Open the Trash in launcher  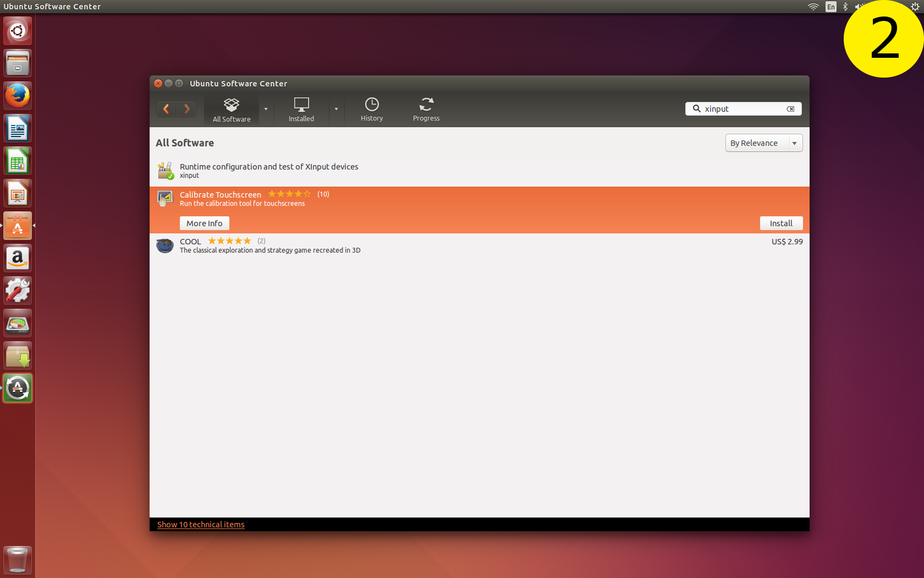pyautogui.click(x=18, y=560)
